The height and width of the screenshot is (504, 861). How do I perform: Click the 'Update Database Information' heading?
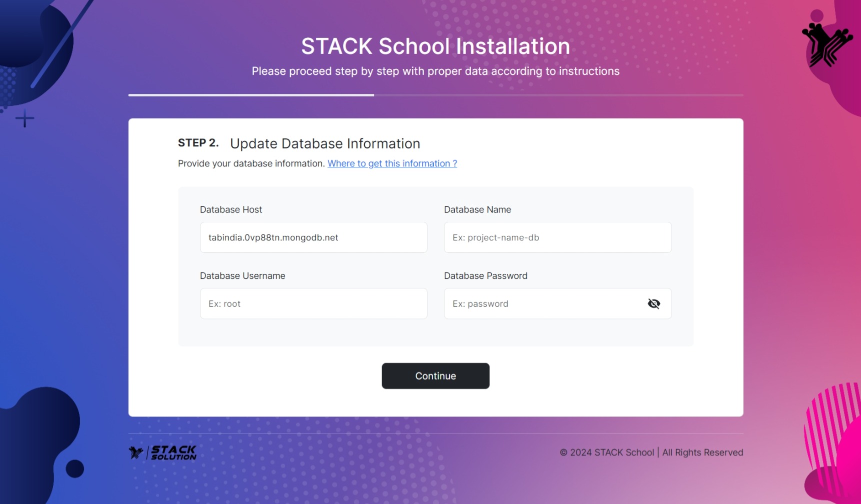[325, 143]
